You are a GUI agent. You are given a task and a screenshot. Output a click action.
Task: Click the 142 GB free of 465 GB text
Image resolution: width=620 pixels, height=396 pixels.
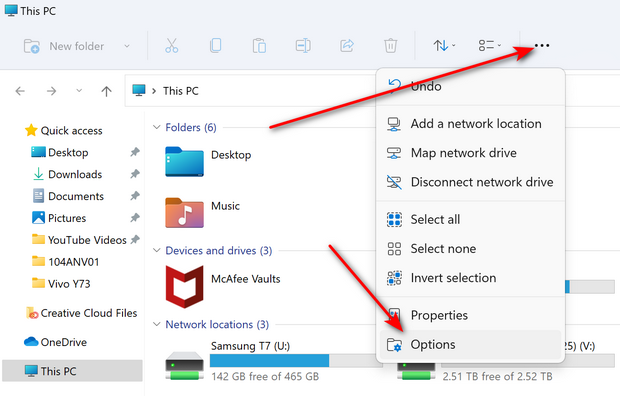265,376
